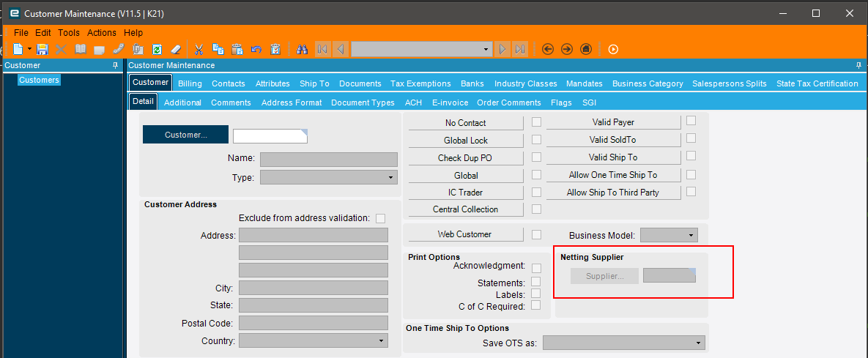The image size is (868, 358).
Task: Check the C of C Required checkbox
Action: (x=536, y=305)
